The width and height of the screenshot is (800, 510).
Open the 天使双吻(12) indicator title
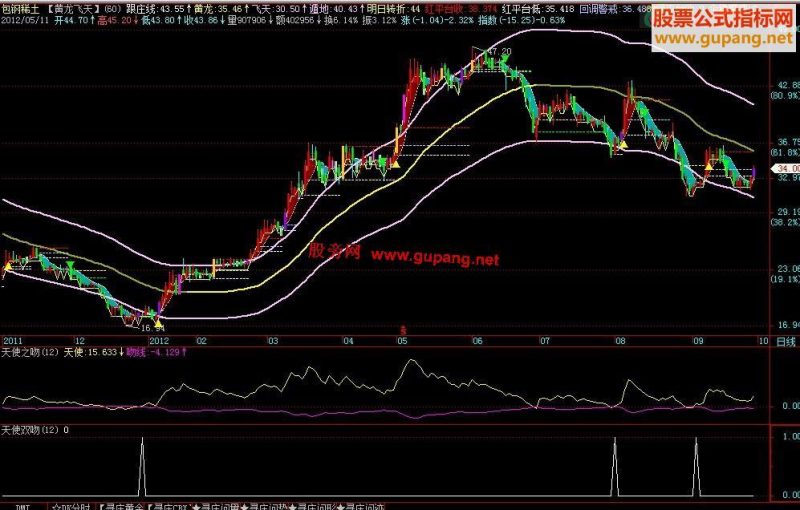(x=30, y=430)
